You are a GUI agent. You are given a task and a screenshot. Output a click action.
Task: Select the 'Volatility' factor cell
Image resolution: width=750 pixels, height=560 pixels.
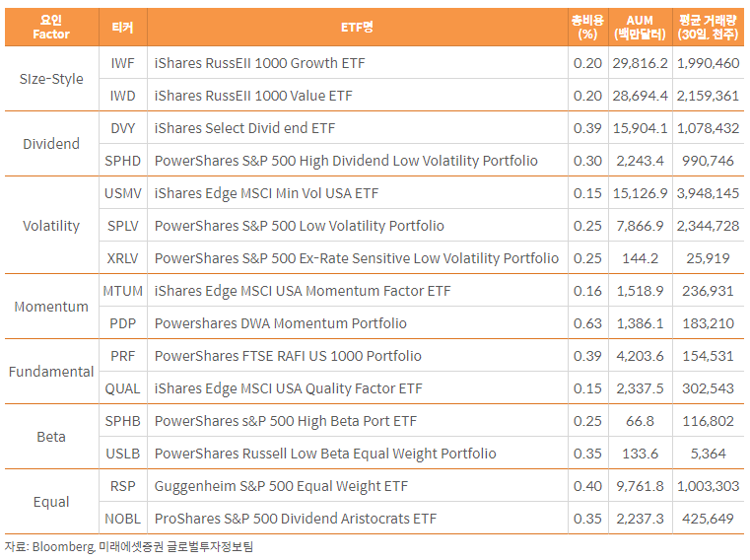(51, 226)
